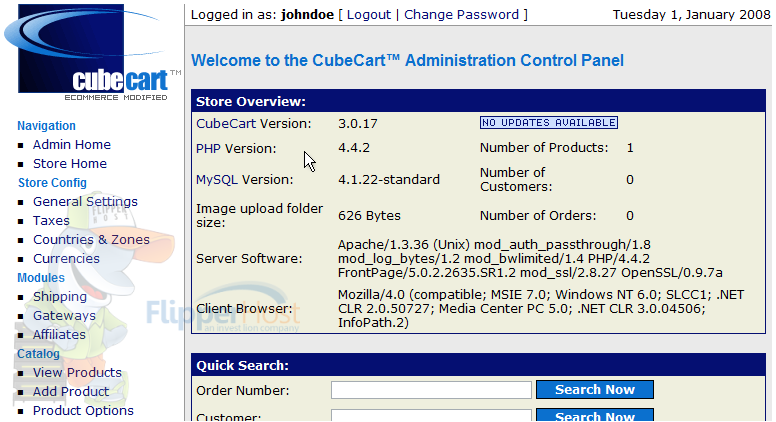Viewport: 776px width, 422px height.
Task: Open the Gateways modules link
Action: [x=64, y=316]
